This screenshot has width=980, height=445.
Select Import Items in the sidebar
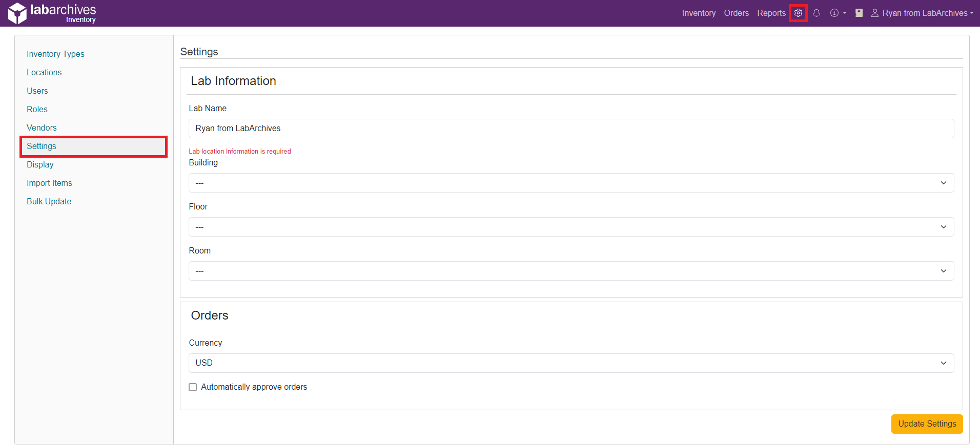click(x=49, y=183)
